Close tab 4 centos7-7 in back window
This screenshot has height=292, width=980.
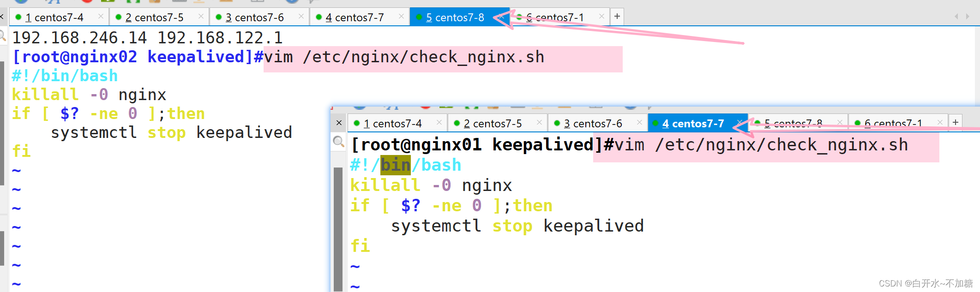pos(401,16)
